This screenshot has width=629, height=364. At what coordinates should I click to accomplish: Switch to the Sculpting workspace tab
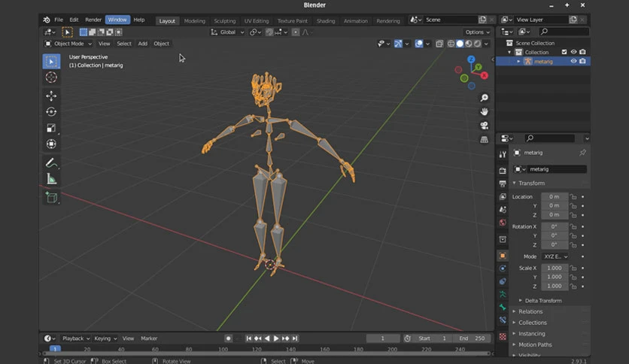[x=225, y=21]
